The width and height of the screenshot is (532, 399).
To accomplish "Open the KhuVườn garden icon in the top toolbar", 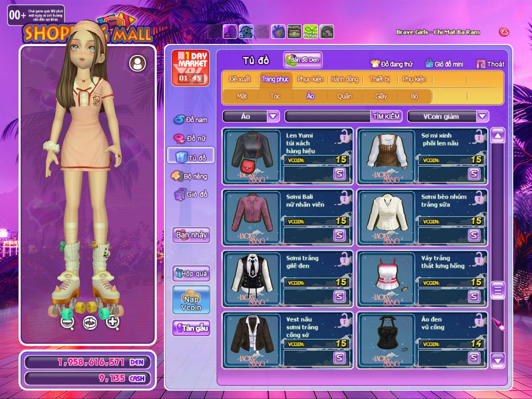I will (x=310, y=32).
